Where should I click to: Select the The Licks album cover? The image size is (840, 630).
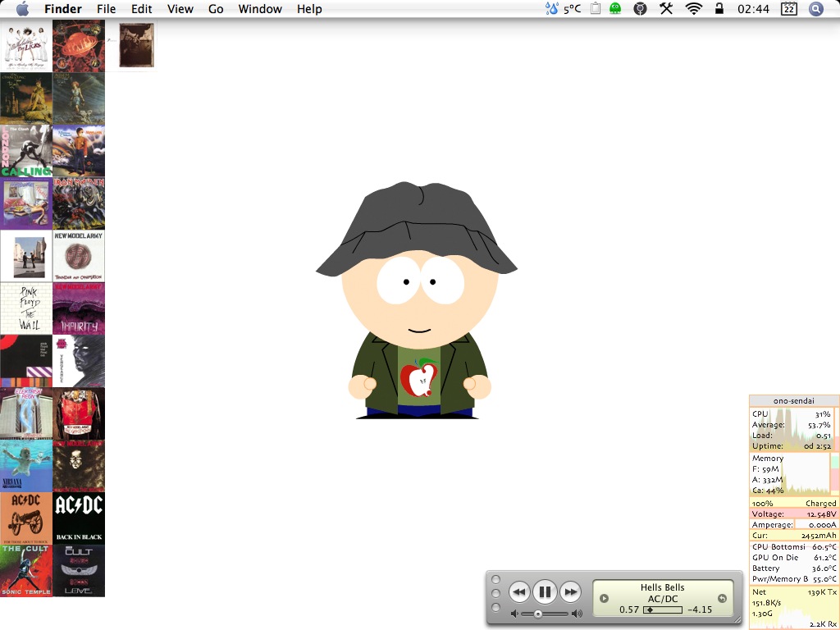26,46
